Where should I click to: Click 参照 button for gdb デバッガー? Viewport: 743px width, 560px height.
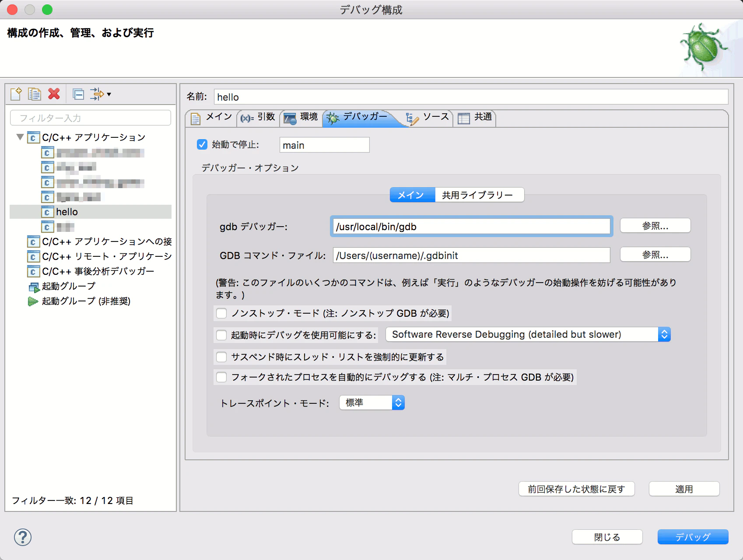655,226
